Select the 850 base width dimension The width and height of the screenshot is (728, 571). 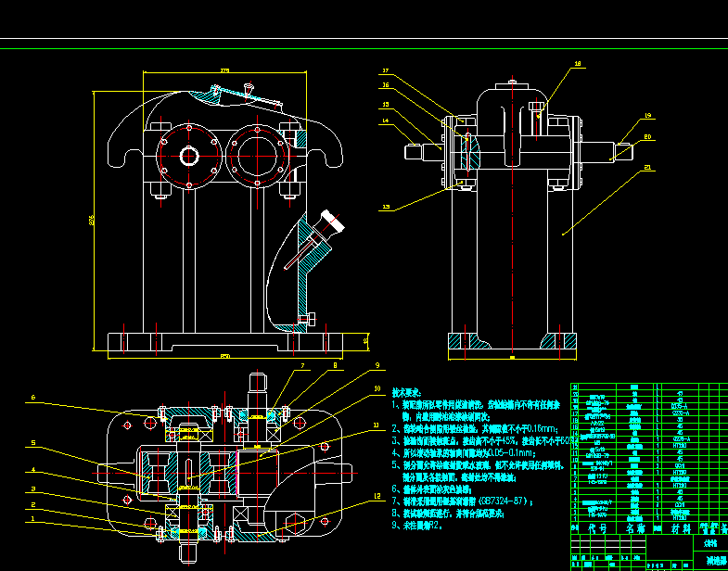224,357
